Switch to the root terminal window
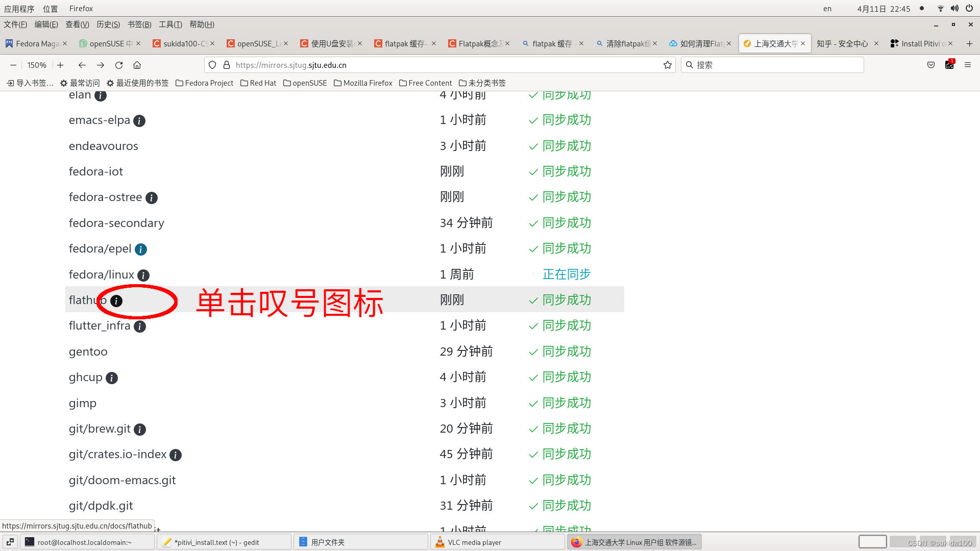 (87, 542)
